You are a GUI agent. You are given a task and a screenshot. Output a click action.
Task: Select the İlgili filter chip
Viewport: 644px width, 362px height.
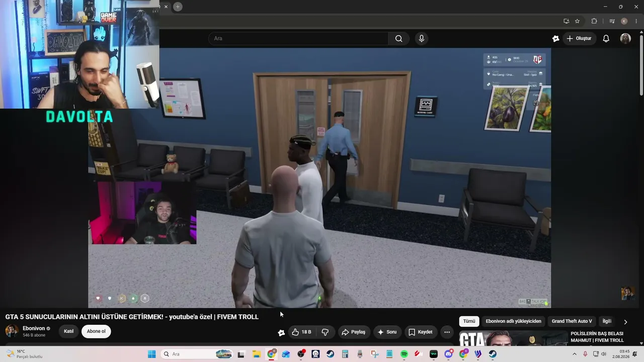607,321
